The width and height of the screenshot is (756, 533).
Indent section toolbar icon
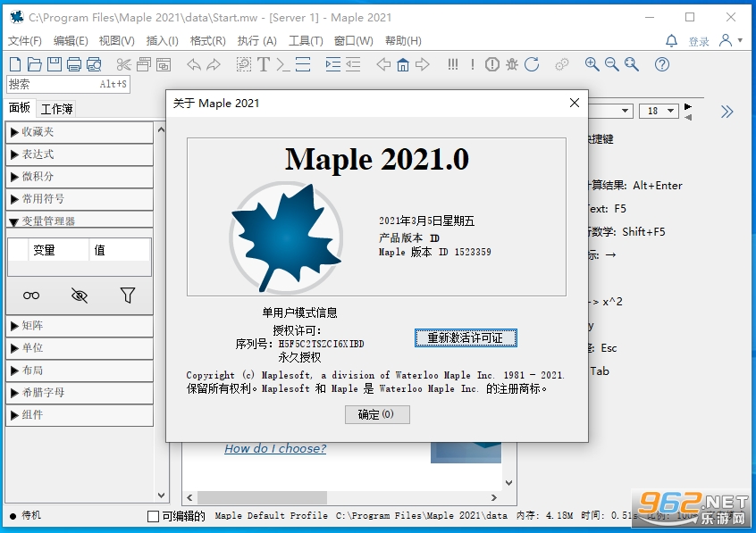[333, 64]
